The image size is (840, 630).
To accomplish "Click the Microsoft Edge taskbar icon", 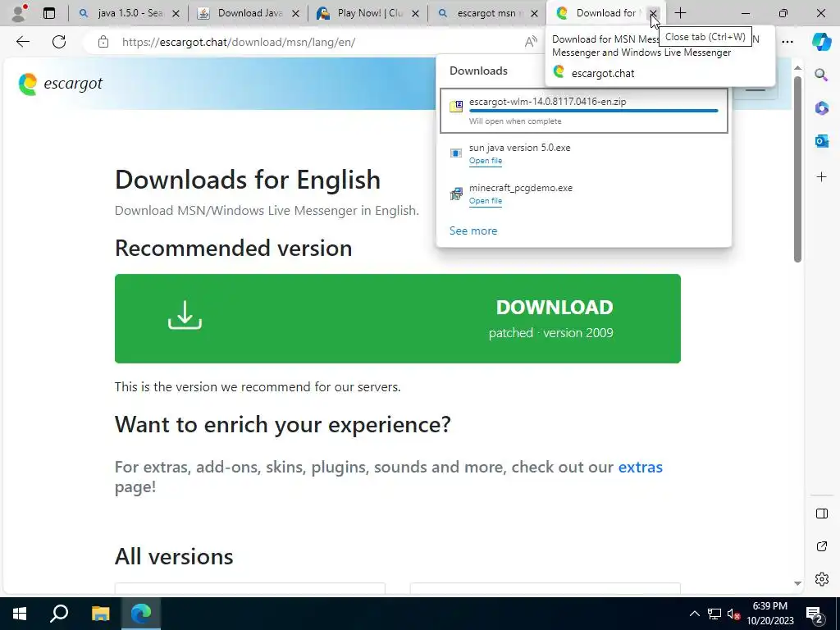I will [141, 614].
